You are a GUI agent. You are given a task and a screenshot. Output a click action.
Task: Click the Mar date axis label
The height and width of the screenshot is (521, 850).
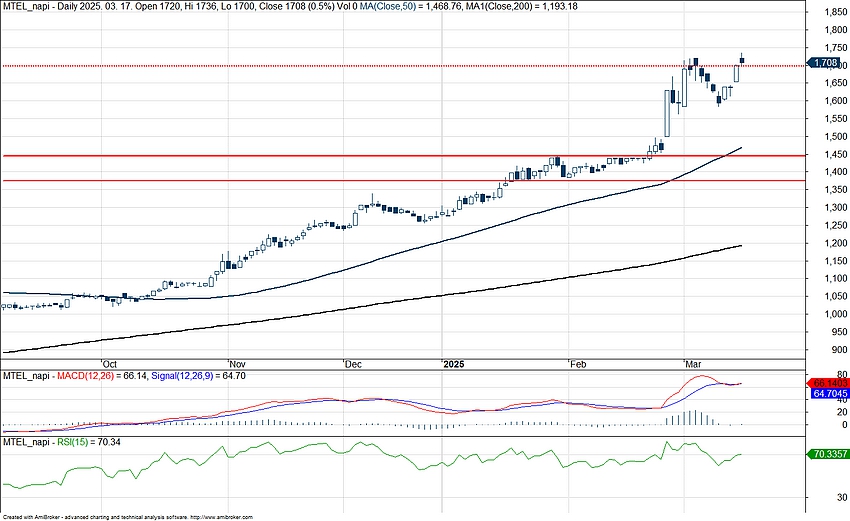[693, 364]
